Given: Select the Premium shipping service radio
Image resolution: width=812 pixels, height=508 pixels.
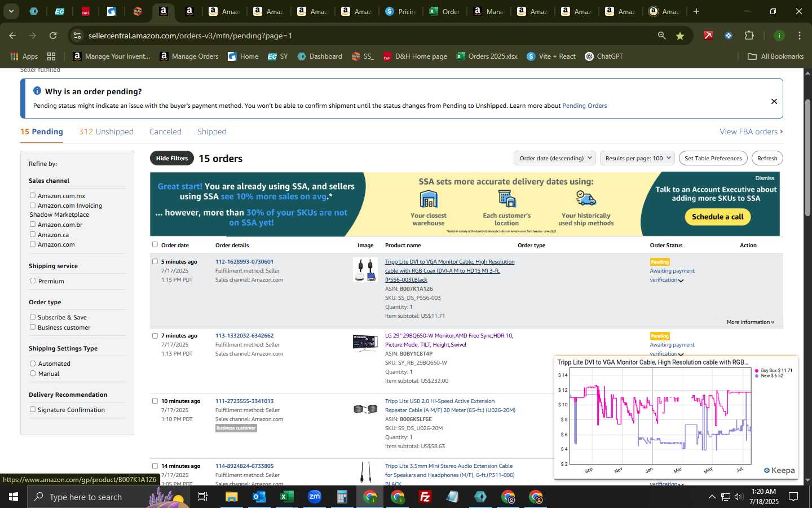Looking at the screenshot, I should click(x=33, y=281).
